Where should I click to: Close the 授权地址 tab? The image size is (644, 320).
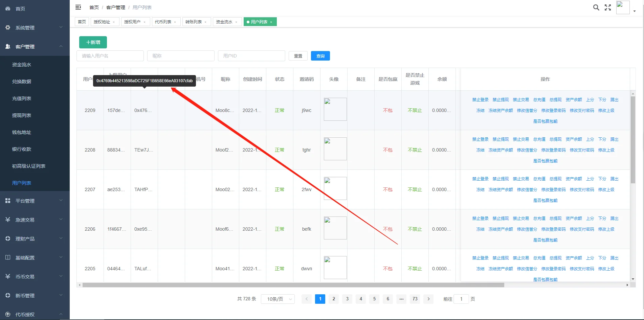(x=114, y=22)
